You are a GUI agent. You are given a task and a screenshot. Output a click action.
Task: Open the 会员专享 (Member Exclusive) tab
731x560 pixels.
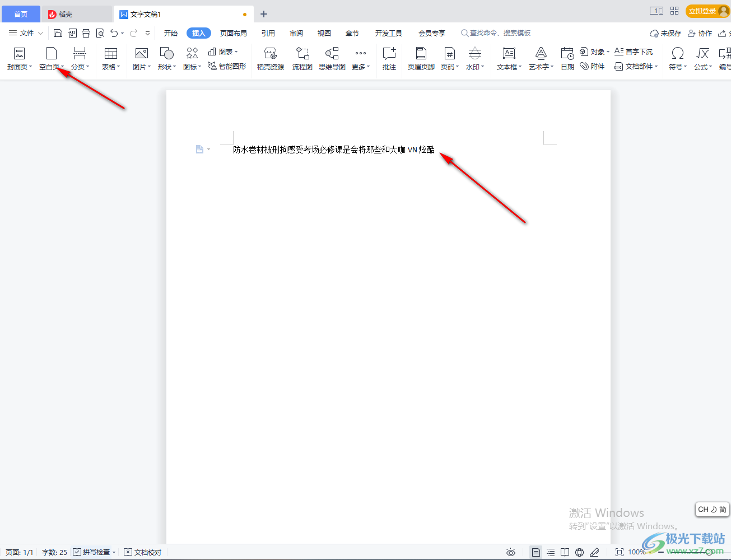pos(432,33)
